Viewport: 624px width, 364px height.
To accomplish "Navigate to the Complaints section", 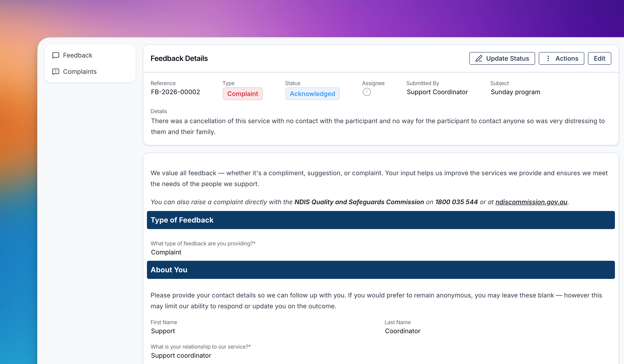I will (80, 72).
